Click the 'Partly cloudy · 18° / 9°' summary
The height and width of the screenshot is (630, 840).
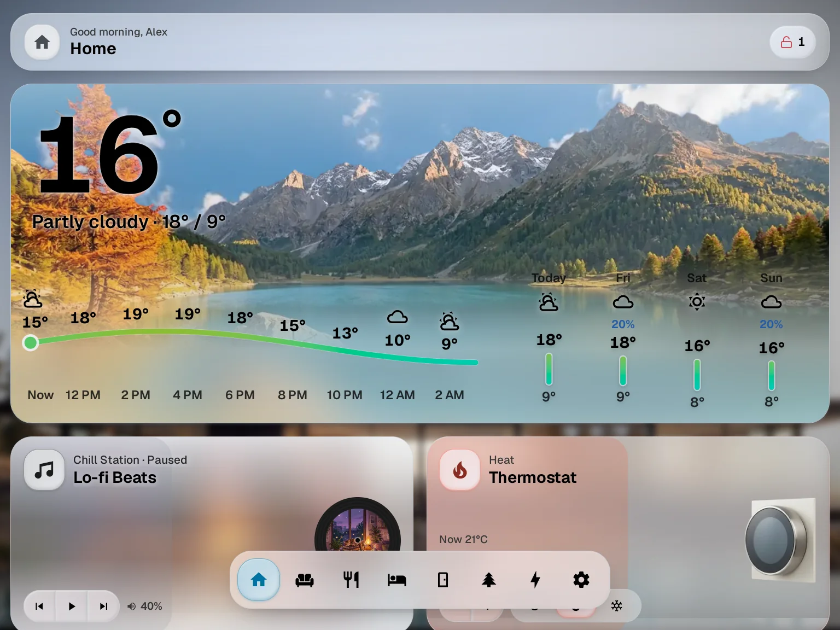tap(129, 221)
